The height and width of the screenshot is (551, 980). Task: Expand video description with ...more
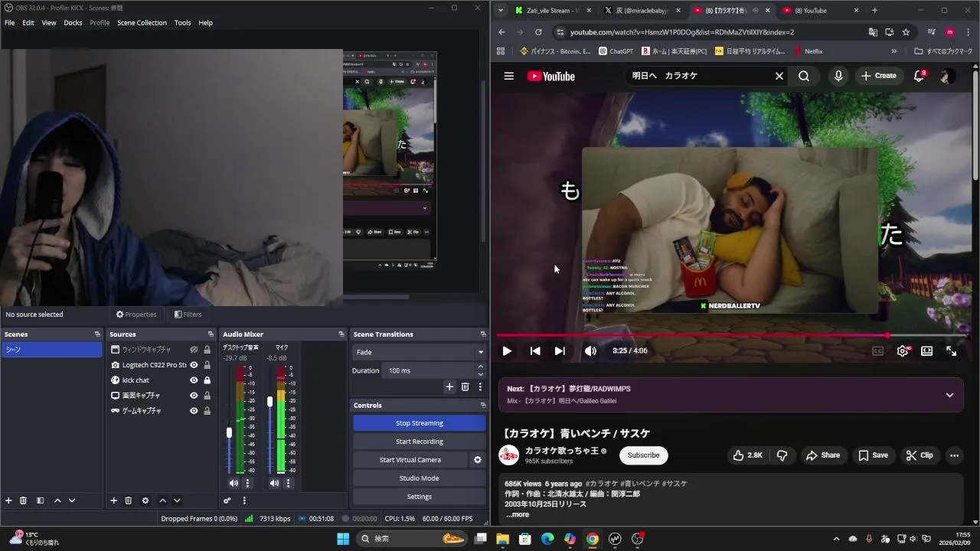(x=518, y=514)
